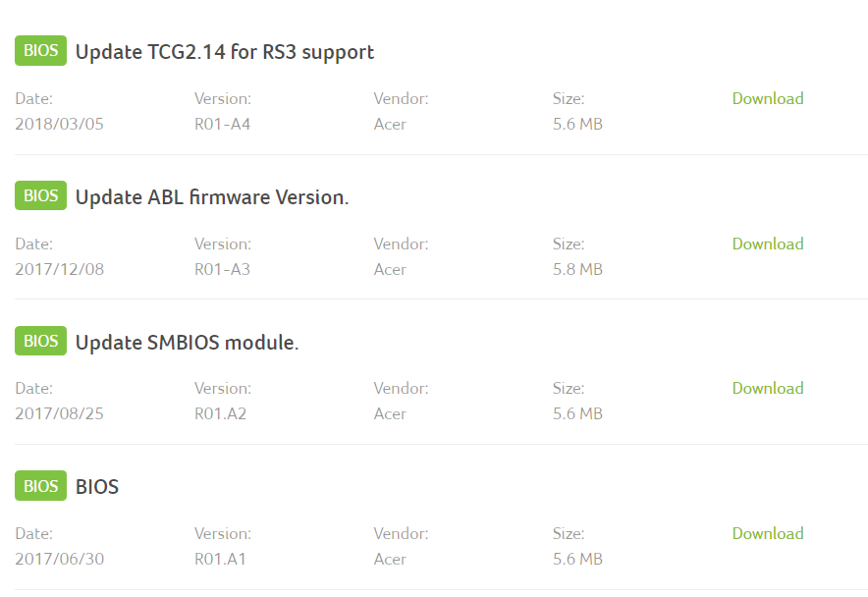Open the Update TCG2.14 for RS3 support title
The image size is (868, 597).
225,52
